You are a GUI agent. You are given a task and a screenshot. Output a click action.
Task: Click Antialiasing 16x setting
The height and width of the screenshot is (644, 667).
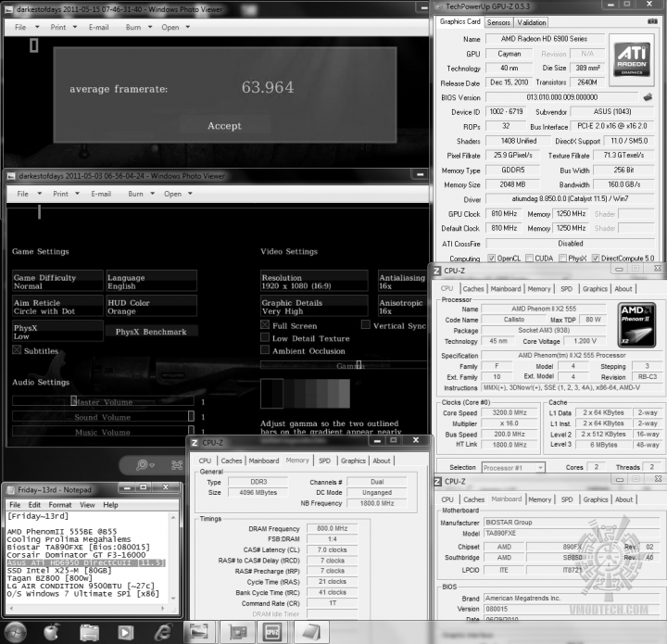click(x=402, y=282)
